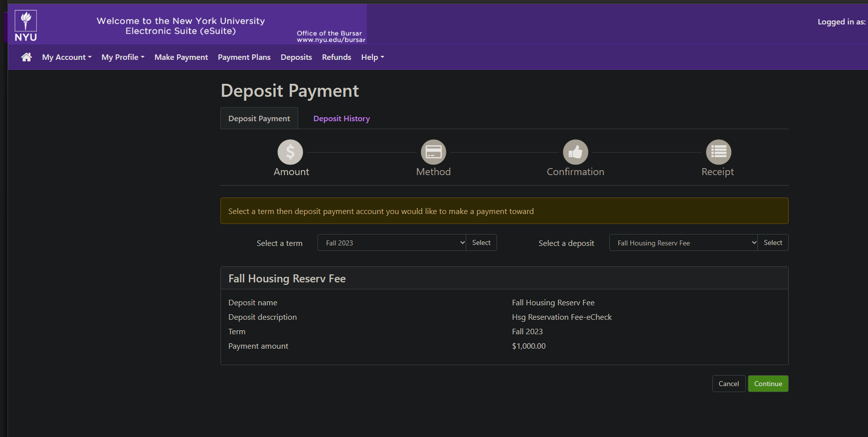Viewport: 868px width, 437px height.
Task: Click the yellow instruction banner text
Action: (x=381, y=212)
